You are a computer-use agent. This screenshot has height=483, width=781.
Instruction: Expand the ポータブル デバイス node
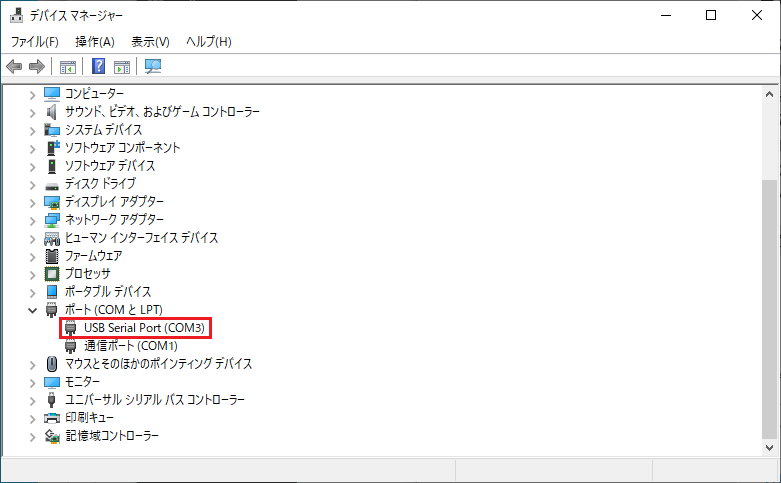coord(32,292)
